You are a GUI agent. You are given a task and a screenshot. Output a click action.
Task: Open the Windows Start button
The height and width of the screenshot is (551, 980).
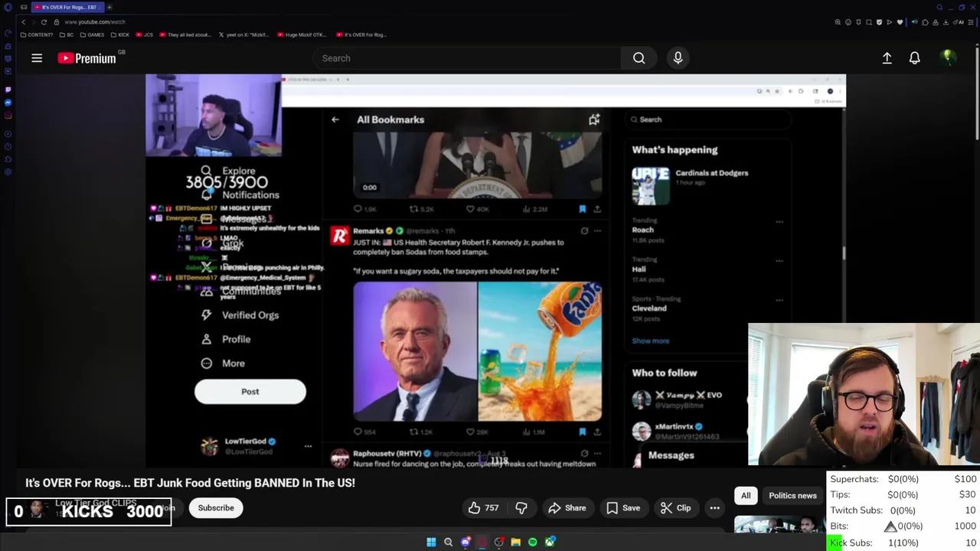tap(431, 542)
